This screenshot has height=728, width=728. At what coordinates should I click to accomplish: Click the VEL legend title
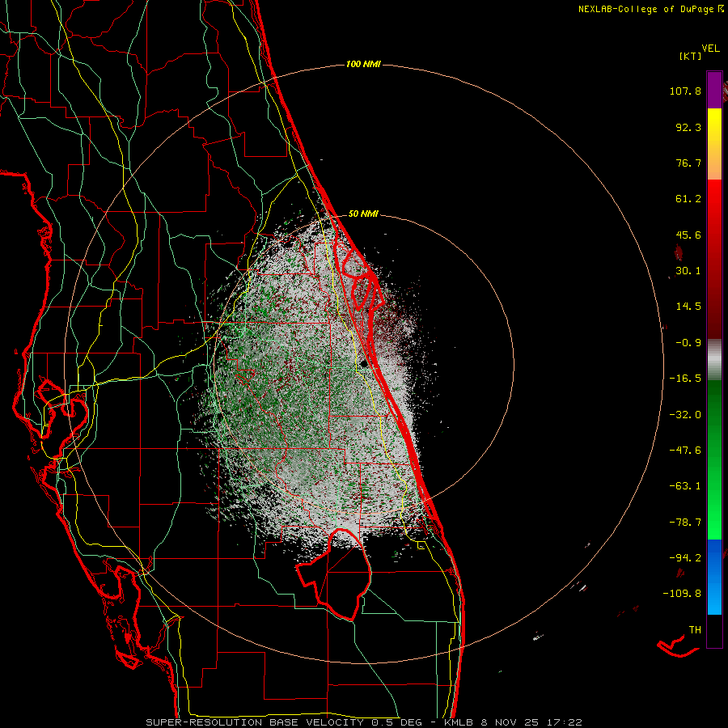pyautogui.click(x=711, y=48)
